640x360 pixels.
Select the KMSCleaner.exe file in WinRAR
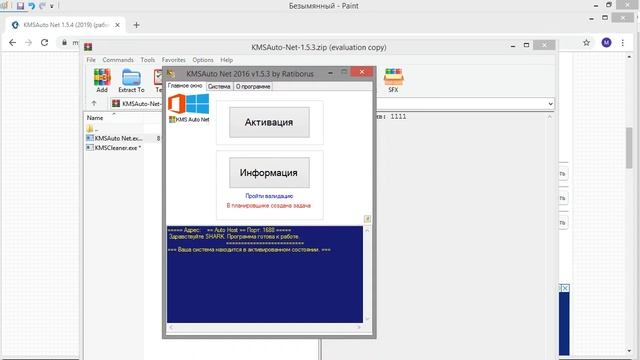coord(114,148)
